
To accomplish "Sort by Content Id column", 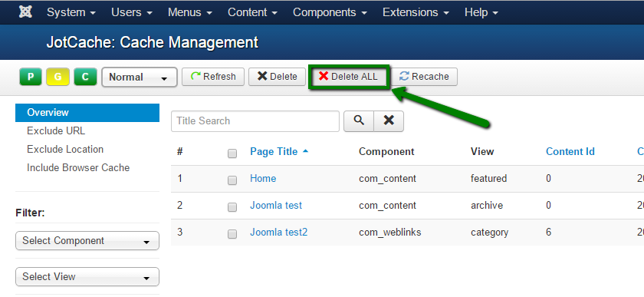I will click(x=570, y=152).
